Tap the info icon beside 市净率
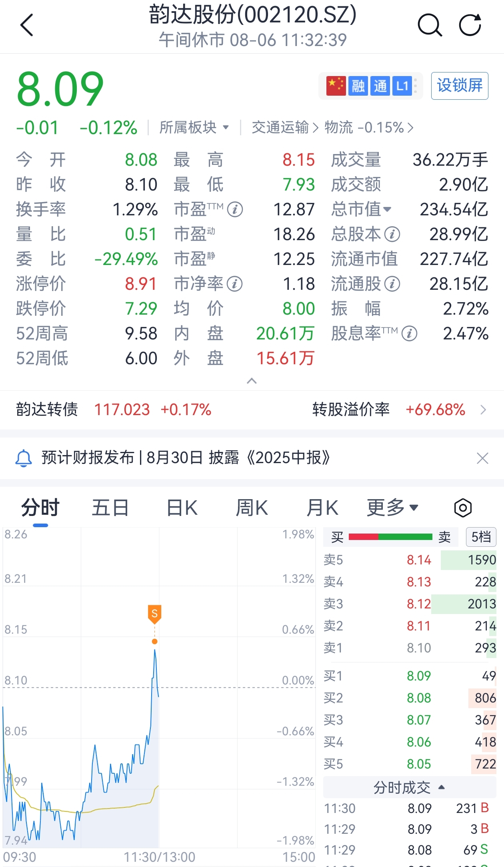Viewport: 504px width, 867px height. (x=235, y=284)
